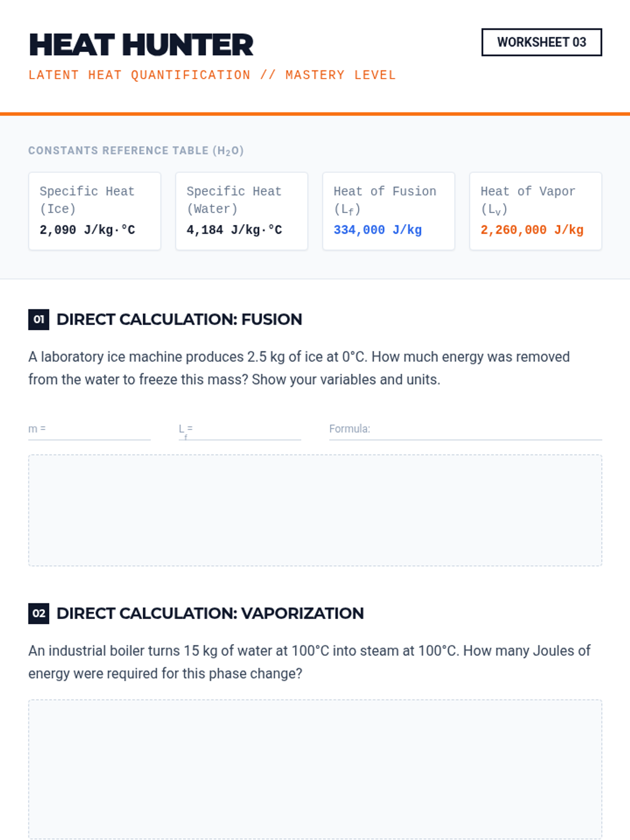This screenshot has height=840, width=630.
Task: Click the Direct Calculation: Fusion heading
Action: (x=179, y=319)
